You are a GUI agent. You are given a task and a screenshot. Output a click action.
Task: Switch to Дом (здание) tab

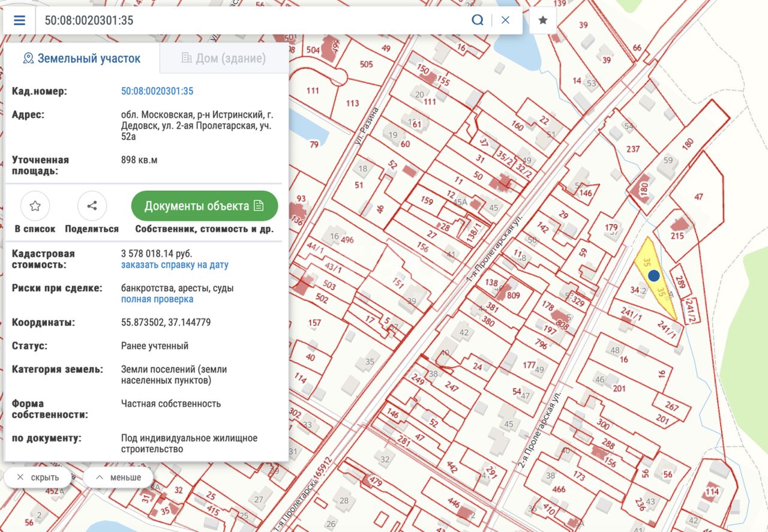223,58
